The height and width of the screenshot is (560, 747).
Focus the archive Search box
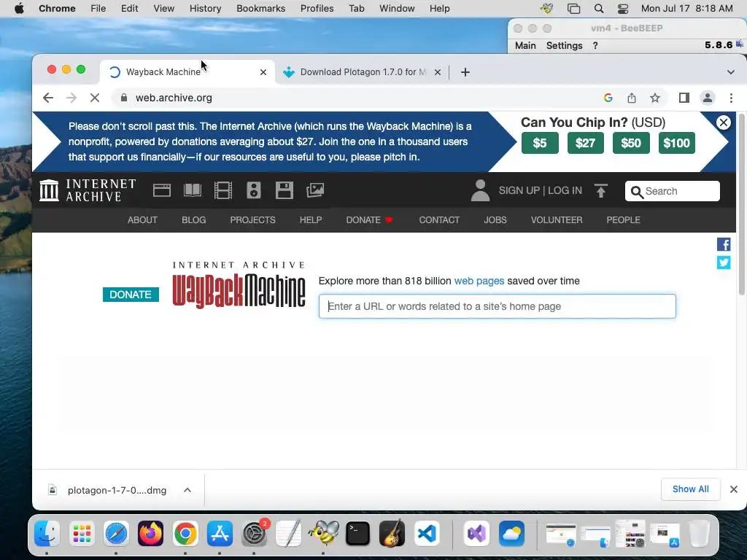click(672, 191)
